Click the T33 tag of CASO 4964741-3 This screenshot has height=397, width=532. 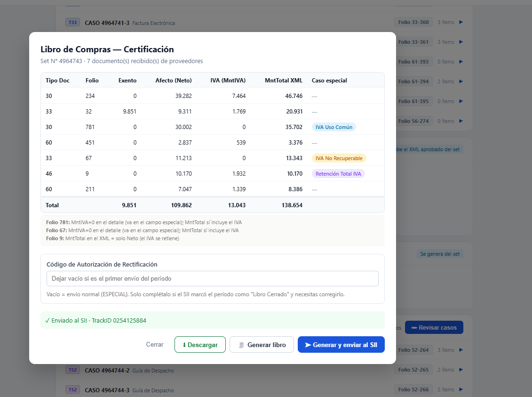pos(72,23)
